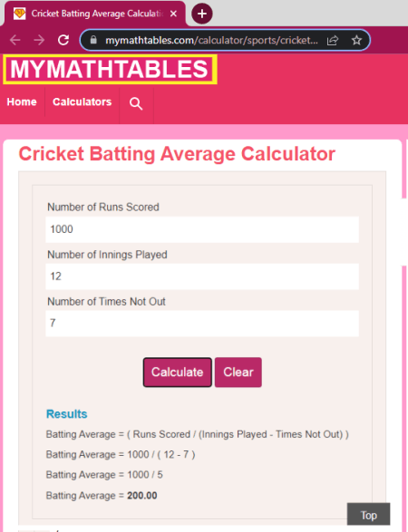The height and width of the screenshot is (532, 408).
Task: Open a new tab with the plus button
Action: coord(202,14)
